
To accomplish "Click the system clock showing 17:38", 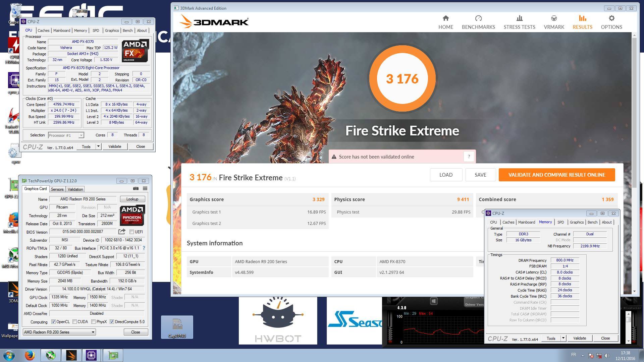I will 625,353.
